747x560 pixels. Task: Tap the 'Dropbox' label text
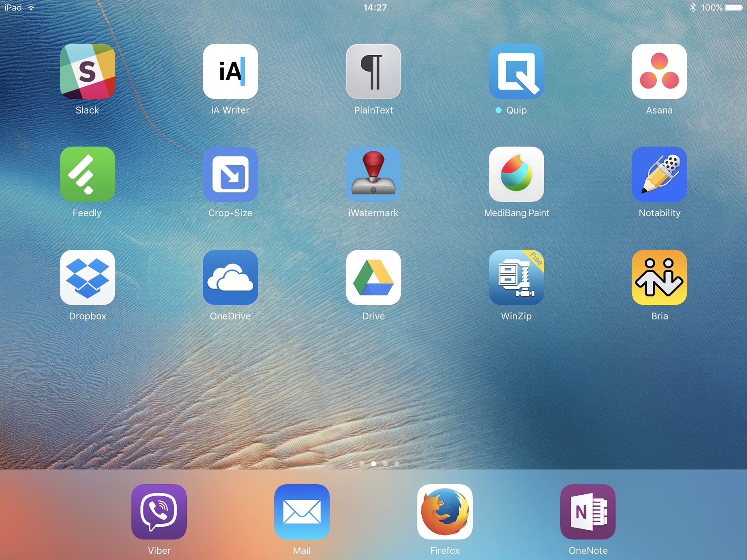(x=87, y=316)
